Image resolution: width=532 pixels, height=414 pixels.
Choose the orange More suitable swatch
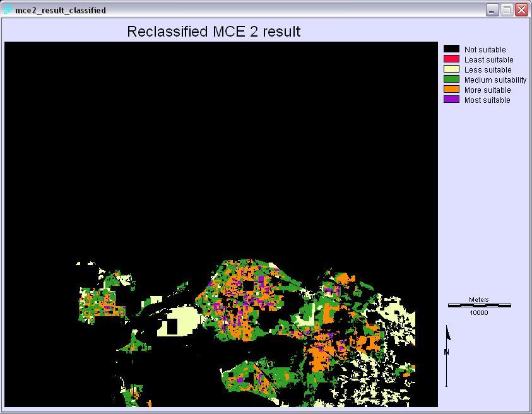click(451, 90)
